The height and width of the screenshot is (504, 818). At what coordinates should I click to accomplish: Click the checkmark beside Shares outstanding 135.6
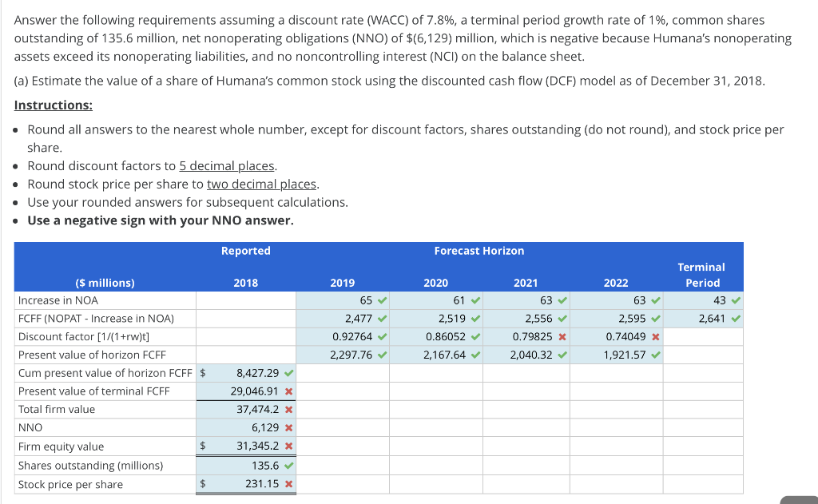(x=288, y=466)
